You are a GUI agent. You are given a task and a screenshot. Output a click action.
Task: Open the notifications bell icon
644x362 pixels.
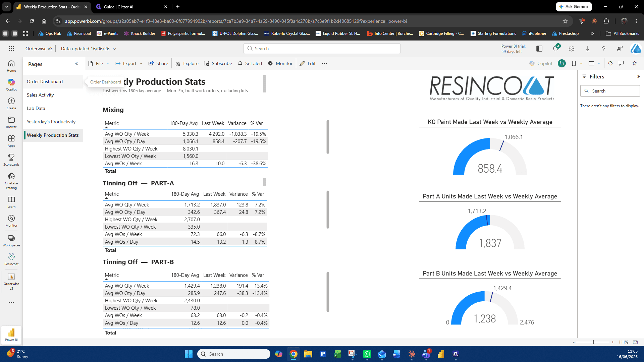coord(555,49)
